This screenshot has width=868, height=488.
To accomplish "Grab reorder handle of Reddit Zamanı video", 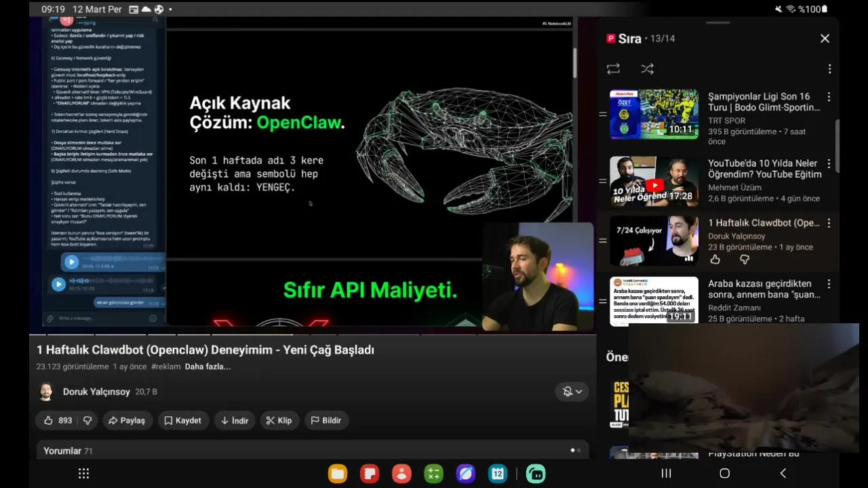I will [x=602, y=301].
